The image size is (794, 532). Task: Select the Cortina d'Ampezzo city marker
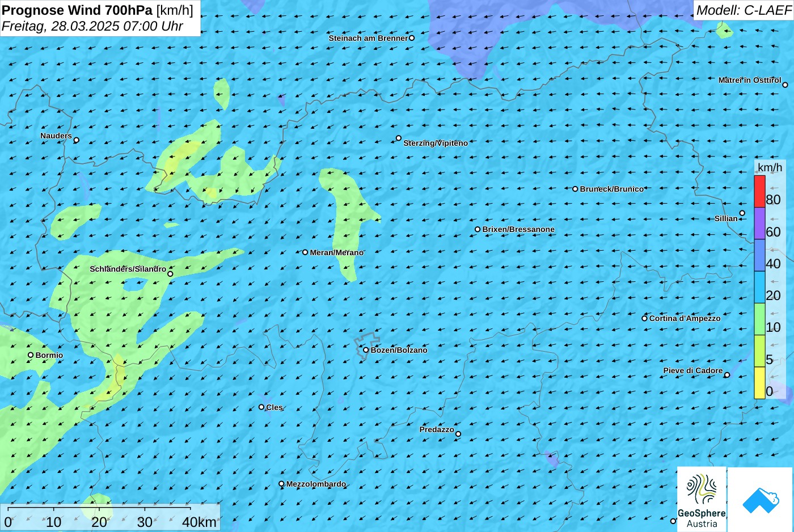tap(644, 318)
